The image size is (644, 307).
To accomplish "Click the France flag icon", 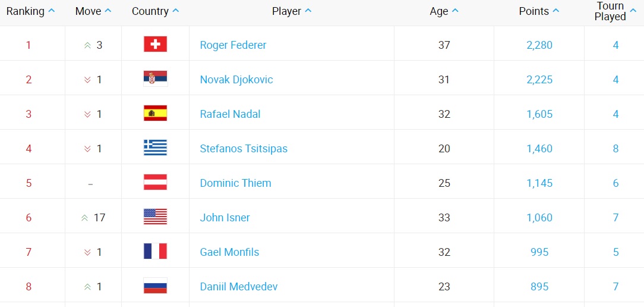I will coord(155,252).
